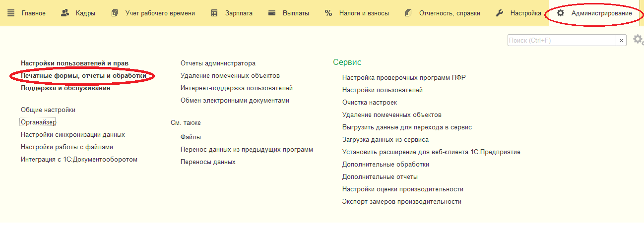Click the card icon for Выплаты

click(272, 13)
